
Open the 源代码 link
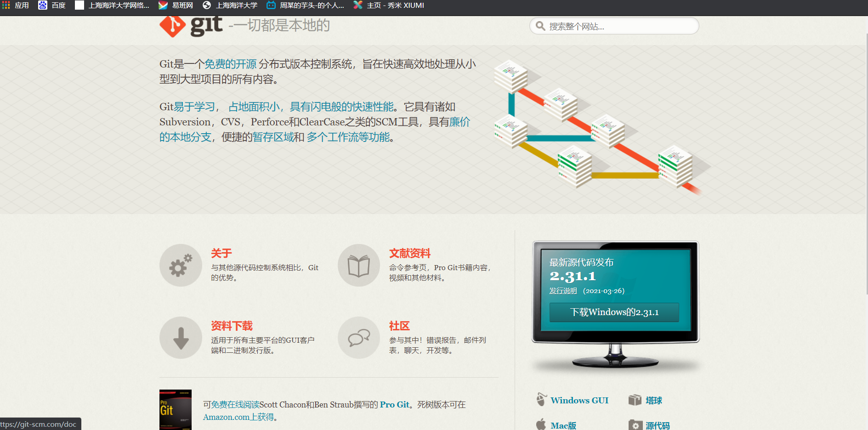[658, 425]
